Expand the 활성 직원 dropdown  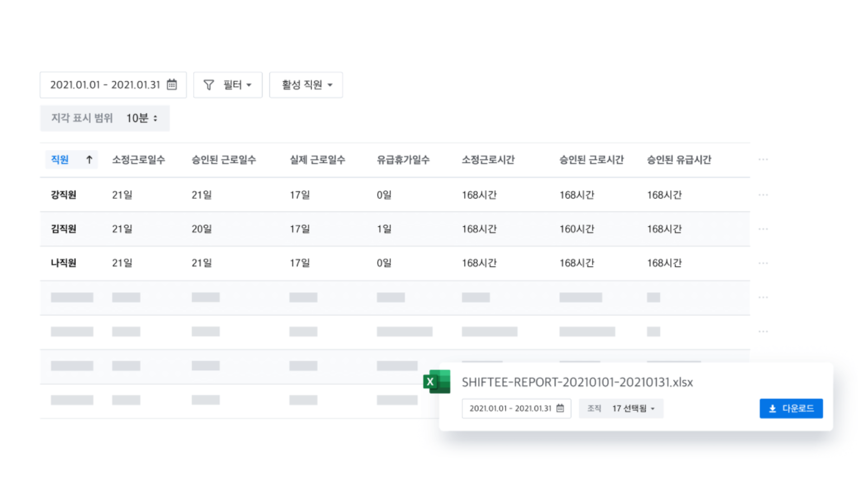click(x=306, y=85)
